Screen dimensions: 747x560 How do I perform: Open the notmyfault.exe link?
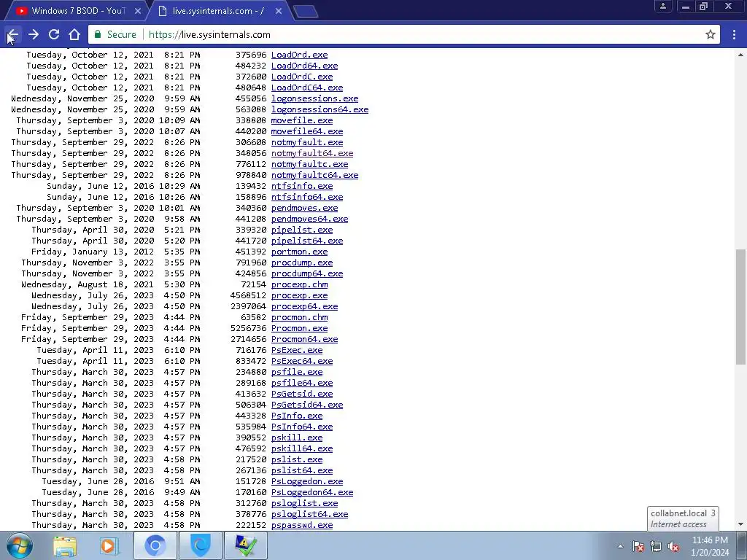tap(307, 142)
